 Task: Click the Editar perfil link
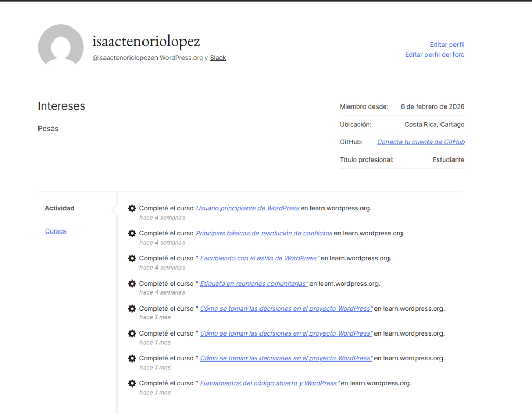(x=447, y=45)
